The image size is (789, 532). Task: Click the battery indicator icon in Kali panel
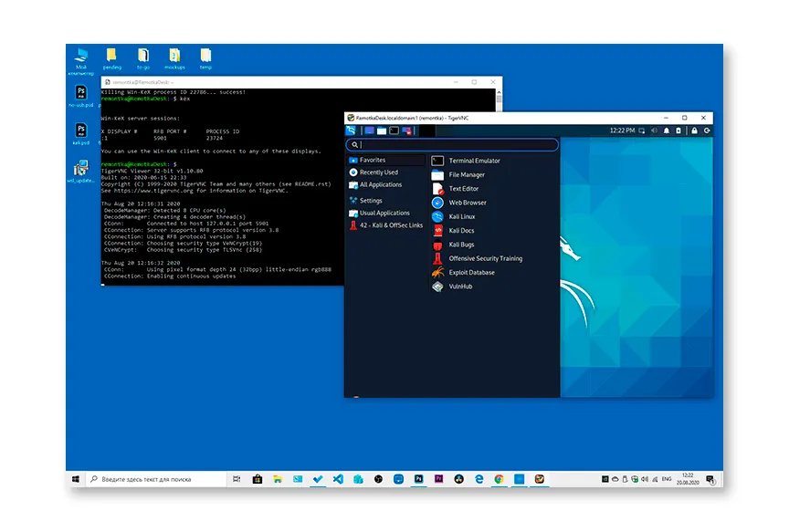(x=679, y=130)
